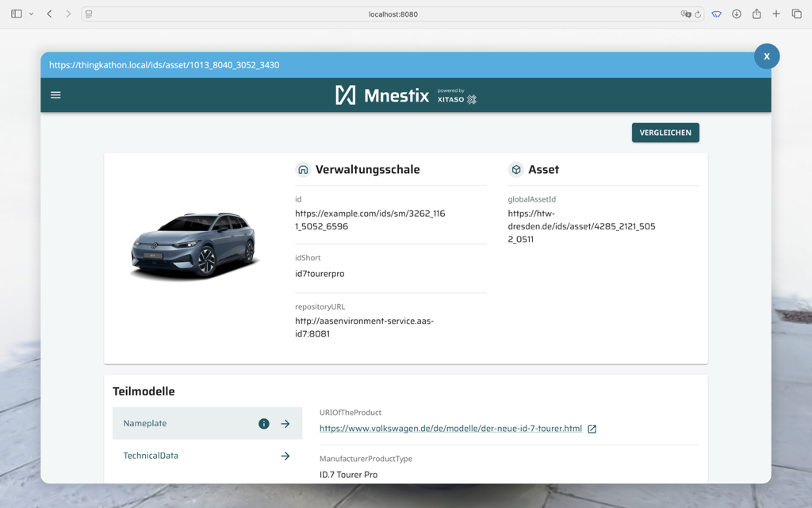Reload the page
Image resolution: width=812 pixels, height=508 pixels.
click(x=698, y=14)
